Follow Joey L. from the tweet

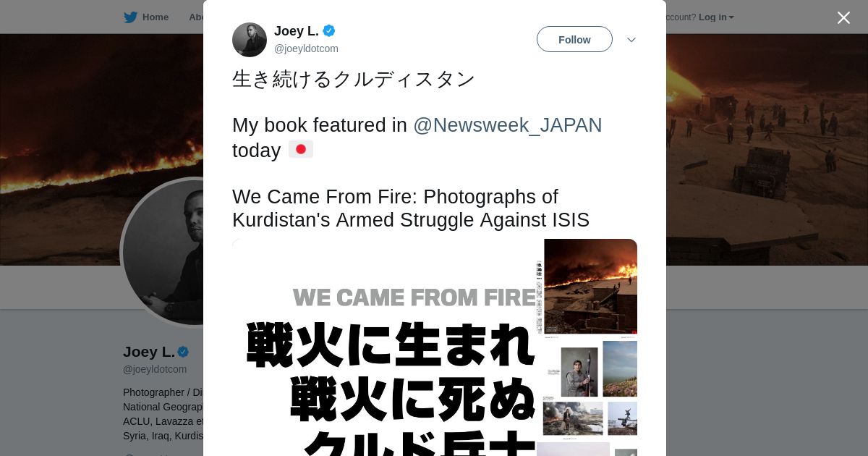click(574, 39)
